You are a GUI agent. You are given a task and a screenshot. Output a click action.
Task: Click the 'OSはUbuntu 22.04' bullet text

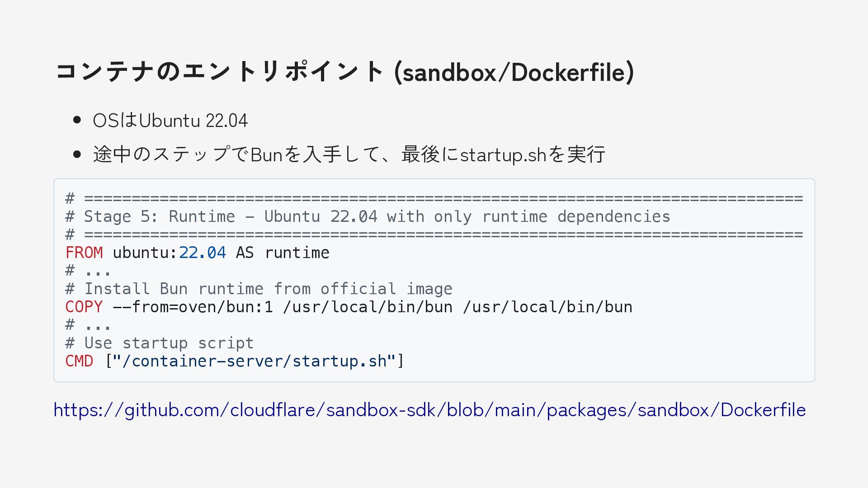[x=170, y=121]
